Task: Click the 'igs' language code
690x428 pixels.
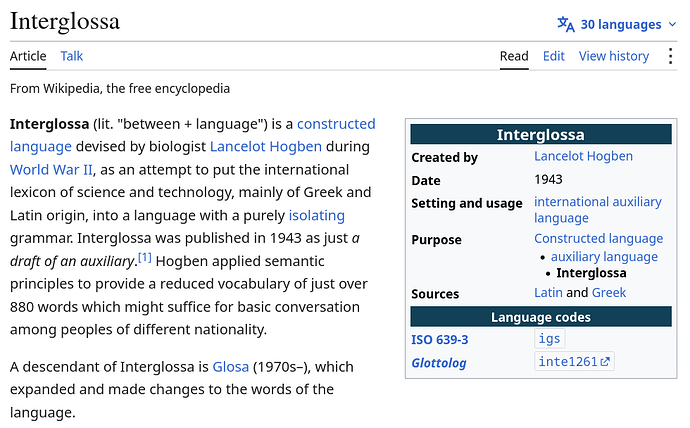Action: (x=549, y=339)
